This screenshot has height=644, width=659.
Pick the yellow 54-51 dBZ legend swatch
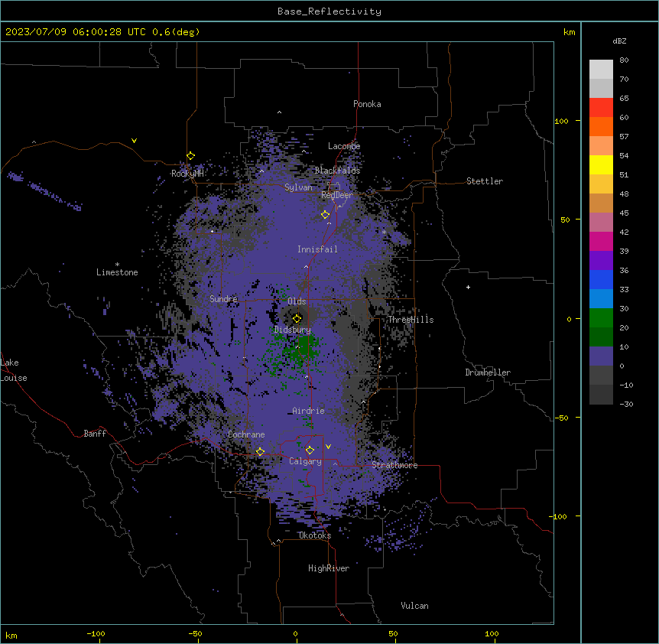click(x=601, y=164)
